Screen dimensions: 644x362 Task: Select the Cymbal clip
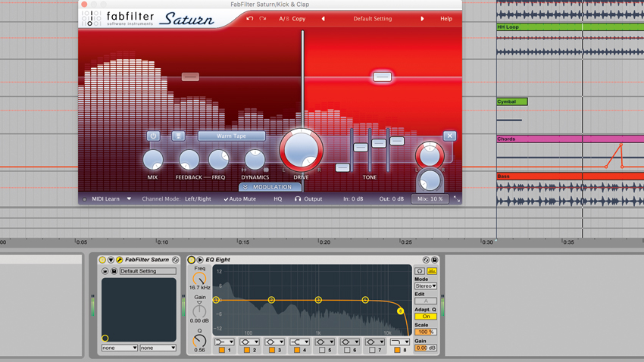[x=512, y=101]
